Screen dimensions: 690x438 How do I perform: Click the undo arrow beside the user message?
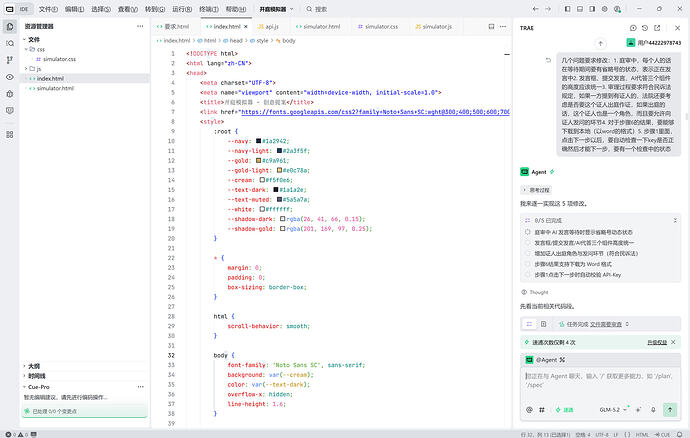548,60
